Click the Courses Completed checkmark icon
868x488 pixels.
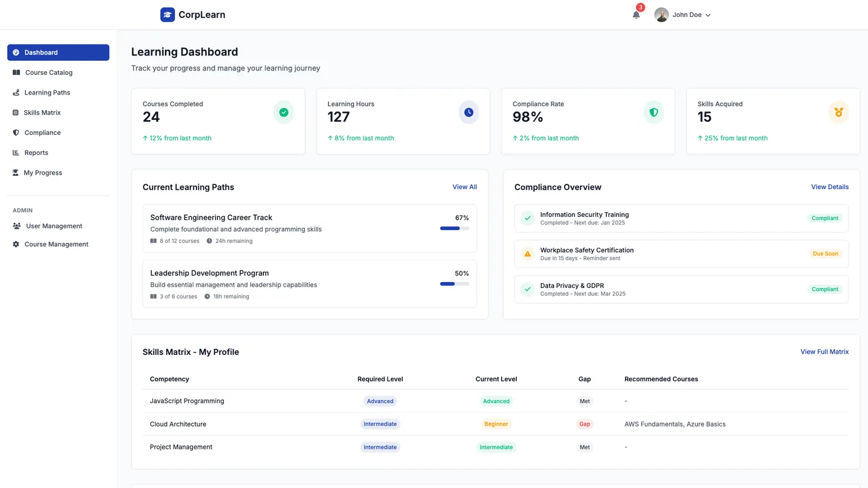point(284,113)
